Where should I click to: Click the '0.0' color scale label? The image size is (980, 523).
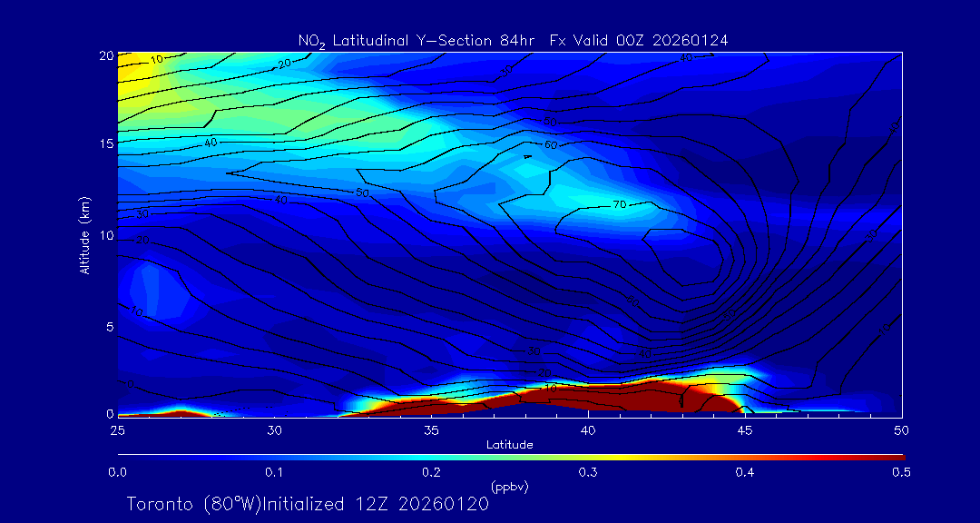point(117,472)
